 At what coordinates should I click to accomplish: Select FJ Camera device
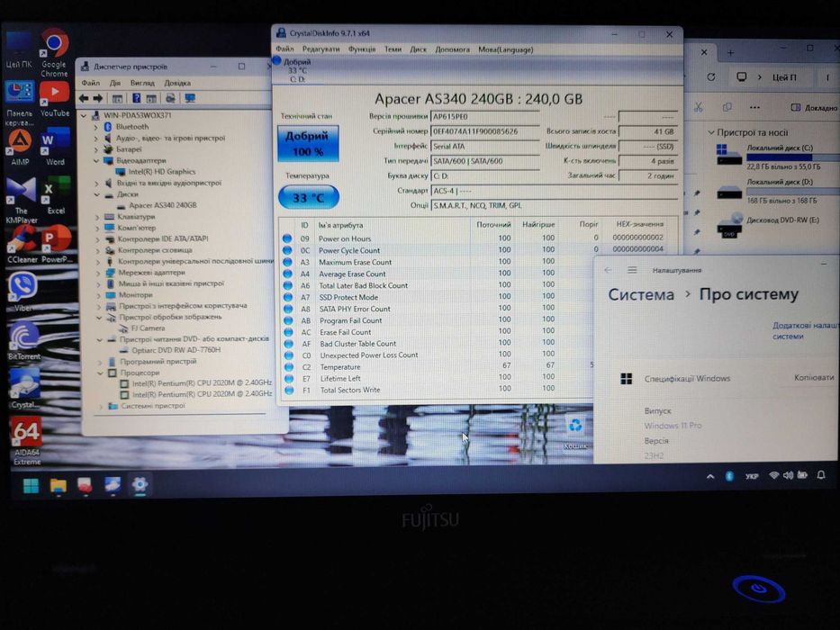tap(148, 328)
